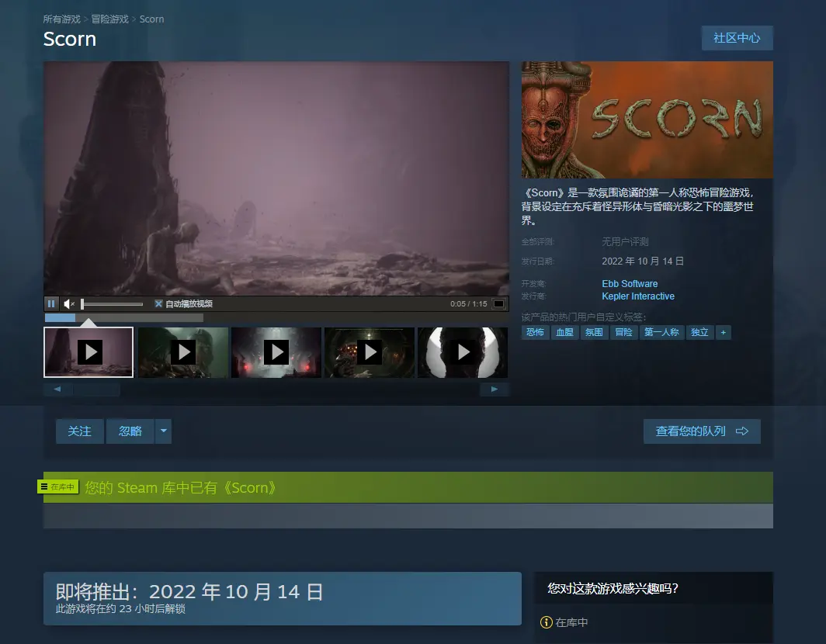Screen dimensions: 826x644
Task: Click the 0:05 / 1:15 playback time
Action: 468,304
